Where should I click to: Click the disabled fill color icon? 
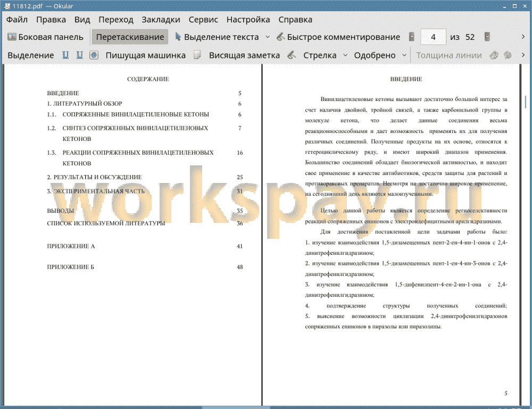[x=508, y=55]
